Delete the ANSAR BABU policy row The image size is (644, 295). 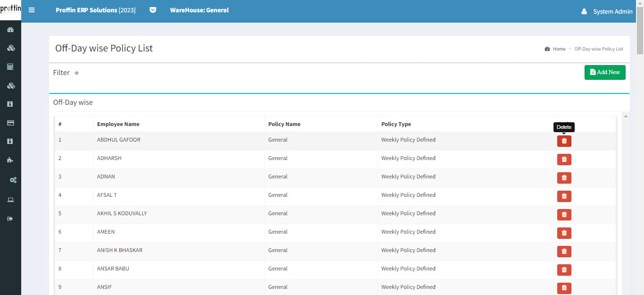[x=564, y=270]
